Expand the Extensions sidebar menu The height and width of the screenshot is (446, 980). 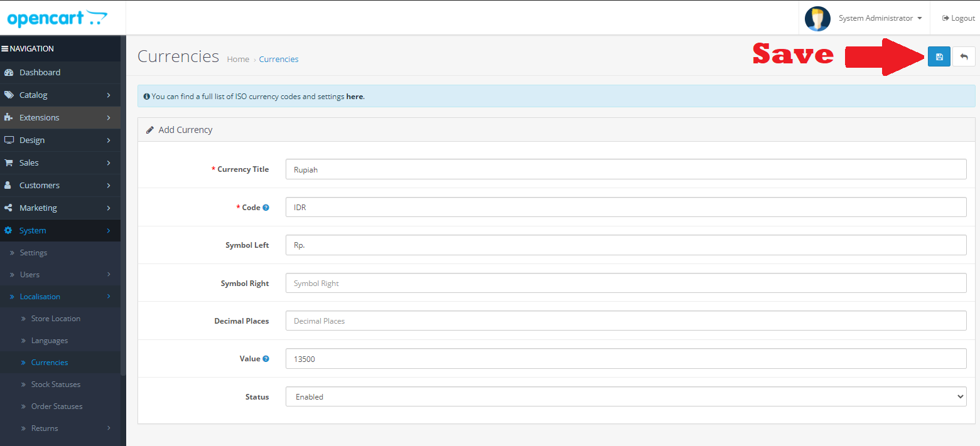click(x=39, y=117)
